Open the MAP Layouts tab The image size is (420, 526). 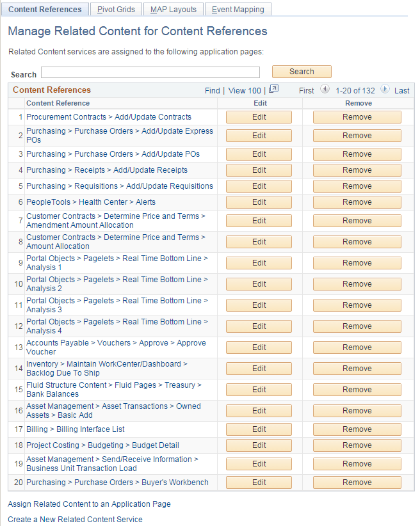(x=174, y=10)
